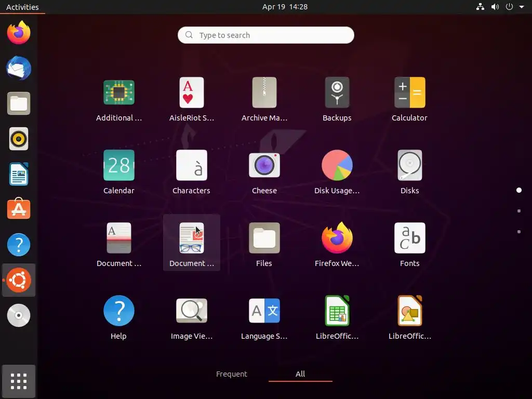This screenshot has width=532, height=399.
Task: Open LibreOffice Writer from the dock
Action: coord(19,174)
